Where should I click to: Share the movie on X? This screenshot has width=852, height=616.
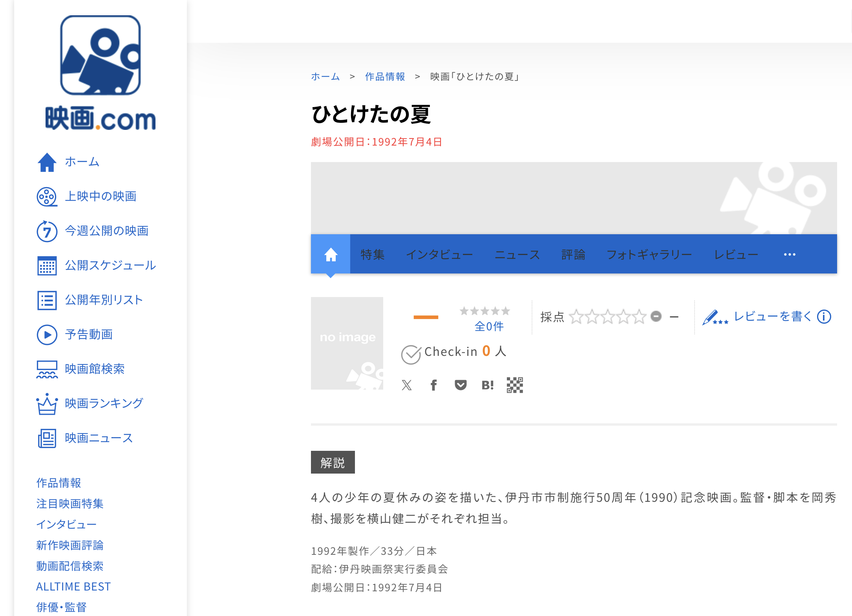click(x=407, y=385)
